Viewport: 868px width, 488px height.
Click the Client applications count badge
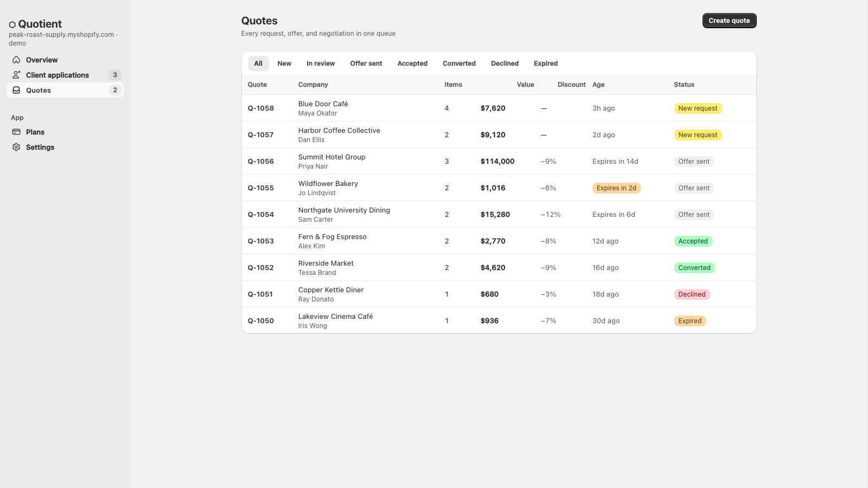click(x=114, y=75)
